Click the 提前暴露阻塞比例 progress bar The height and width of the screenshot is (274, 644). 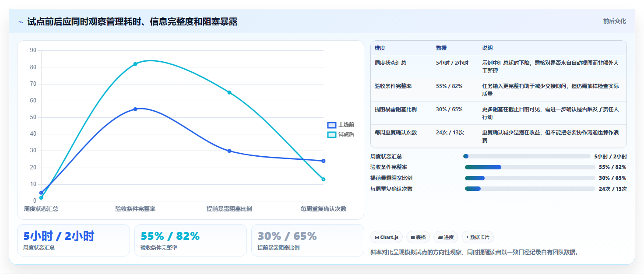[530, 178]
